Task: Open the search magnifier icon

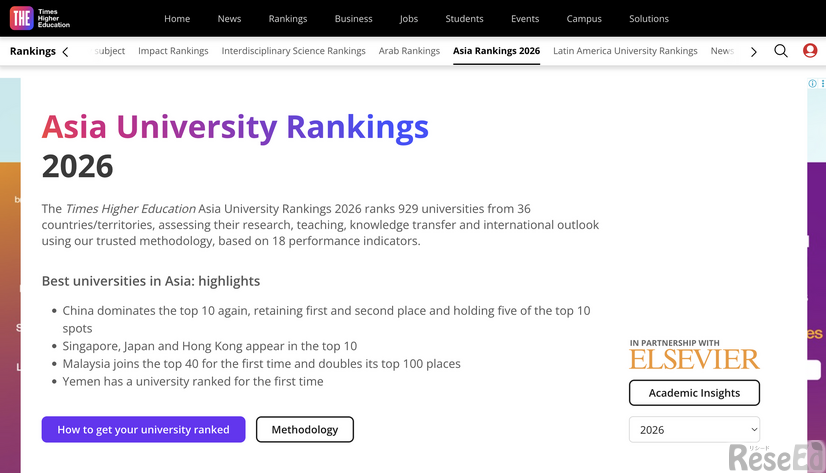Action: pyautogui.click(x=781, y=51)
